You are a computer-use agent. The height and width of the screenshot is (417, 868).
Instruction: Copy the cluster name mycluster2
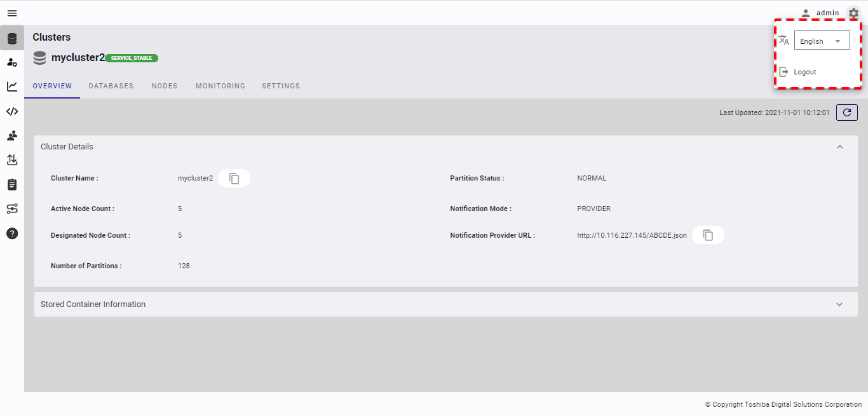point(234,179)
